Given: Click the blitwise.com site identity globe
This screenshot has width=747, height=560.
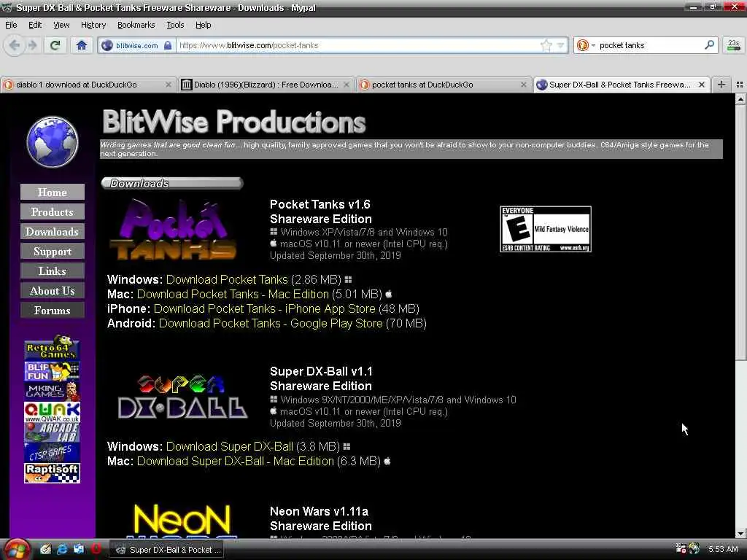Looking at the screenshot, I should click(x=107, y=45).
